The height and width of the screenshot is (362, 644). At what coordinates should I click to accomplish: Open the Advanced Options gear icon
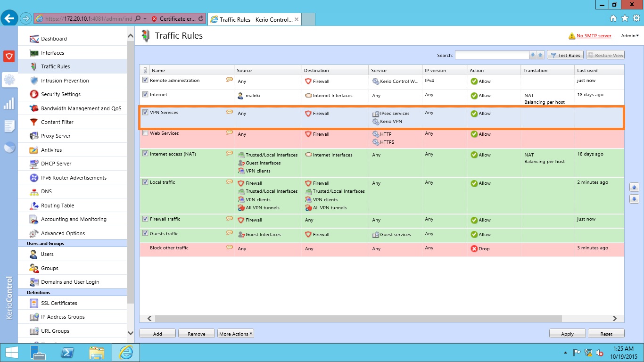point(33,233)
